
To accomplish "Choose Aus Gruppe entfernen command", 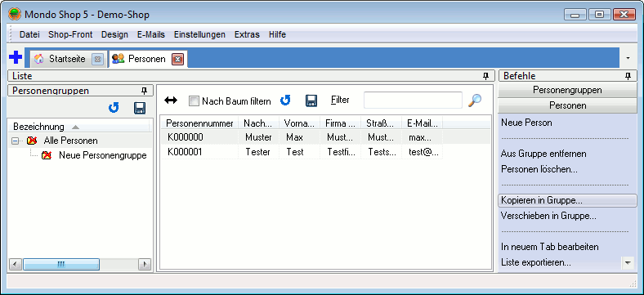I will (x=543, y=154).
